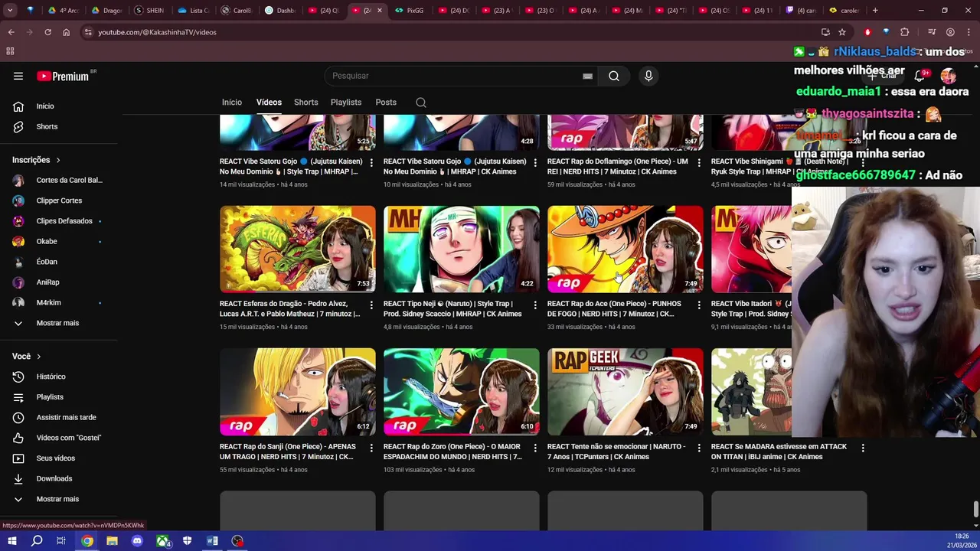The width and height of the screenshot is (980, 551).
Task: Go back in browser history
Action: 11,32
